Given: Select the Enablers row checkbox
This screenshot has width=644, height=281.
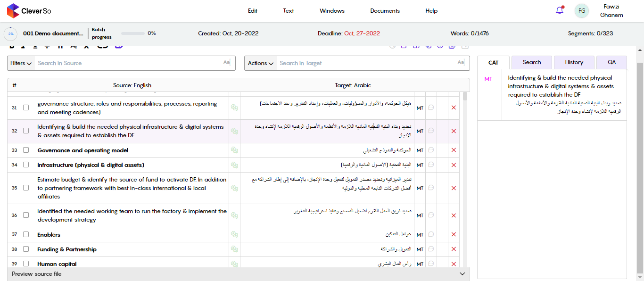Looking at the screenshot, I should [x=26, y=234].
